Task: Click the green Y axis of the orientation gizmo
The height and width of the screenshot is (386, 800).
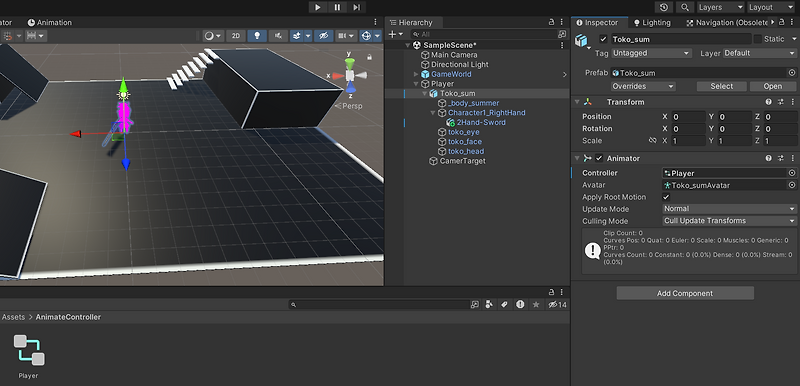Action: point(349,63)
